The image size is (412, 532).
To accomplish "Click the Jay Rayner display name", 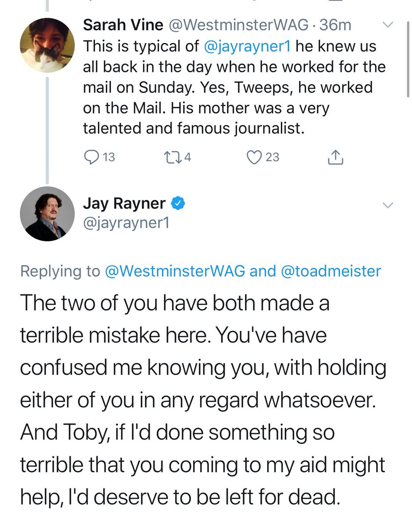I will [124, 204].
